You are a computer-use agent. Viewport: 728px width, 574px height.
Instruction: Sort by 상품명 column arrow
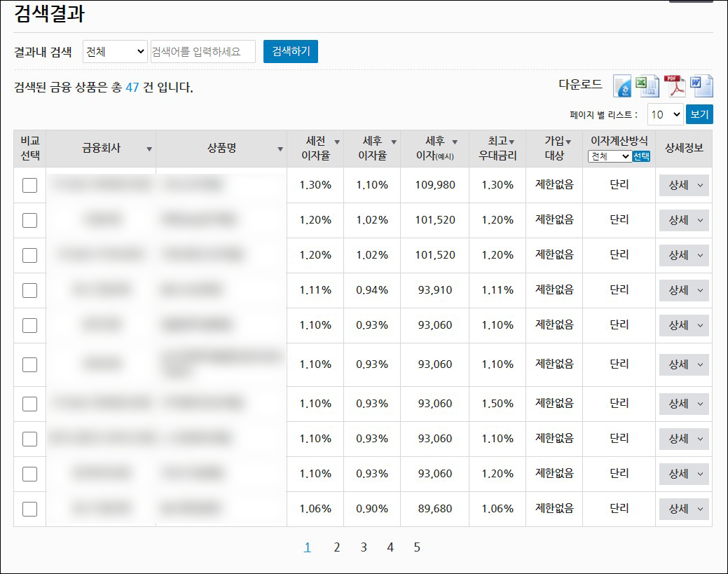point(280,149)
